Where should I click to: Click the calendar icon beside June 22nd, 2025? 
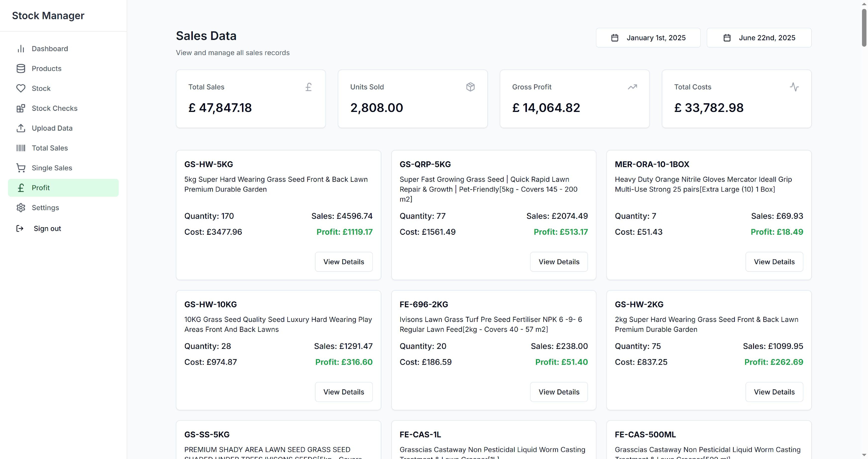(727, 38)
